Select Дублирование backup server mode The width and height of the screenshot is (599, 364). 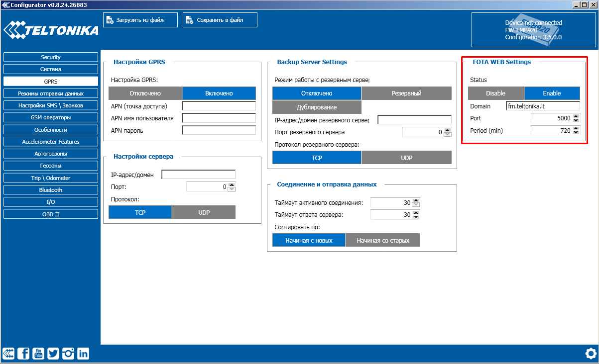[x=317, y=107]
